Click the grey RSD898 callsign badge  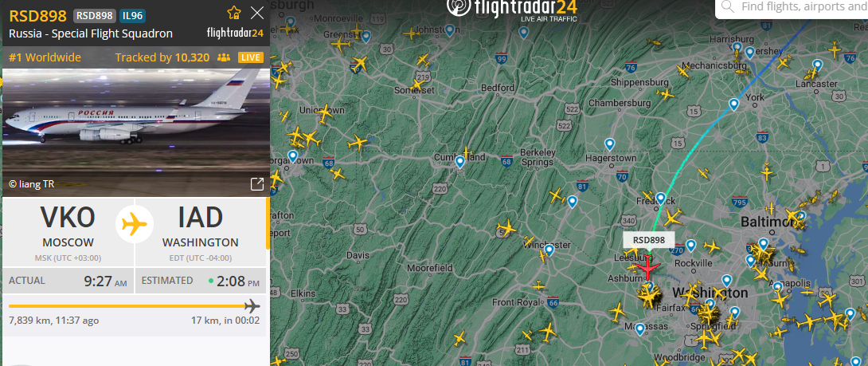click(x=93, y=15)
